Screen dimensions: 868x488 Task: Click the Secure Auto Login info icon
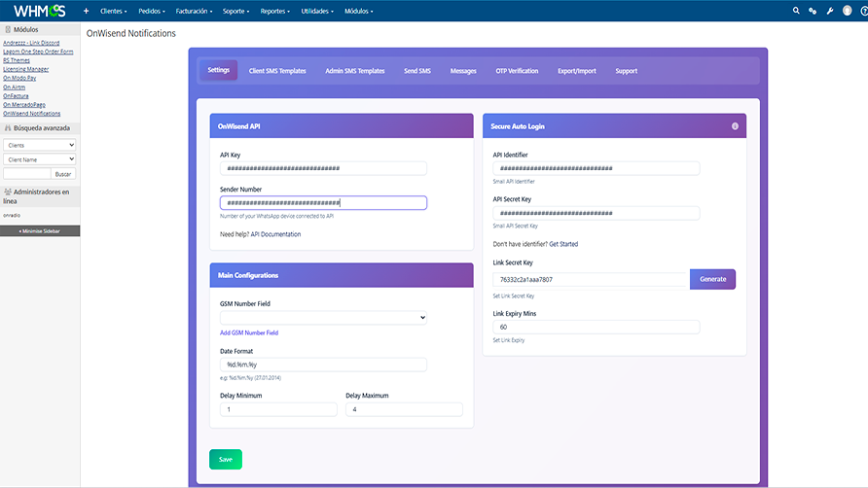point(735,126)
